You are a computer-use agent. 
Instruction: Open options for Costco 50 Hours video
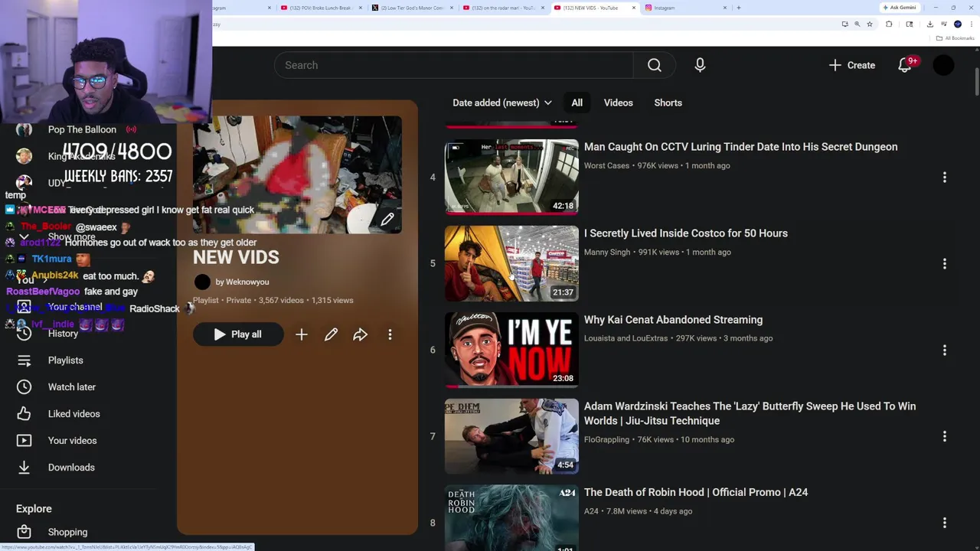coord(944,263)
